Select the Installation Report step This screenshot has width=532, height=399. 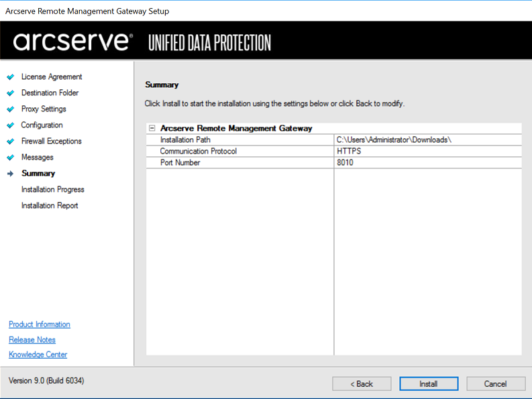(x=50, y=206)
